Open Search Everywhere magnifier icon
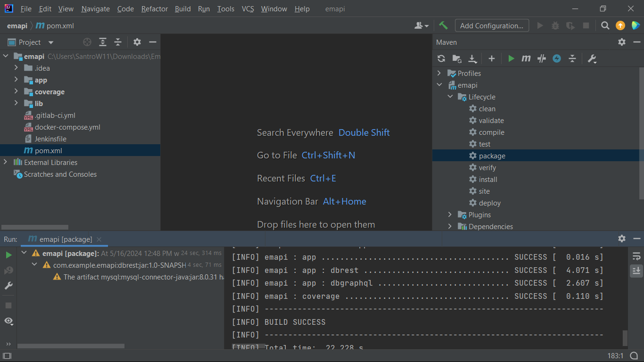 pos(605,25)
